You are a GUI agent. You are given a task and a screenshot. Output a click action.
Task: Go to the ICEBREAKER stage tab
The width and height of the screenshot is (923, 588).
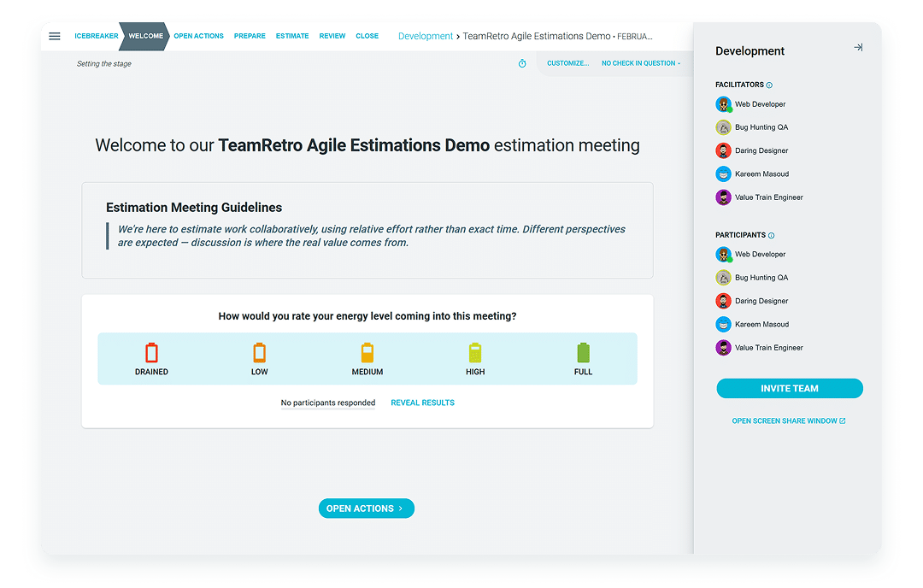pyautogui.click(x=97, y=36)
